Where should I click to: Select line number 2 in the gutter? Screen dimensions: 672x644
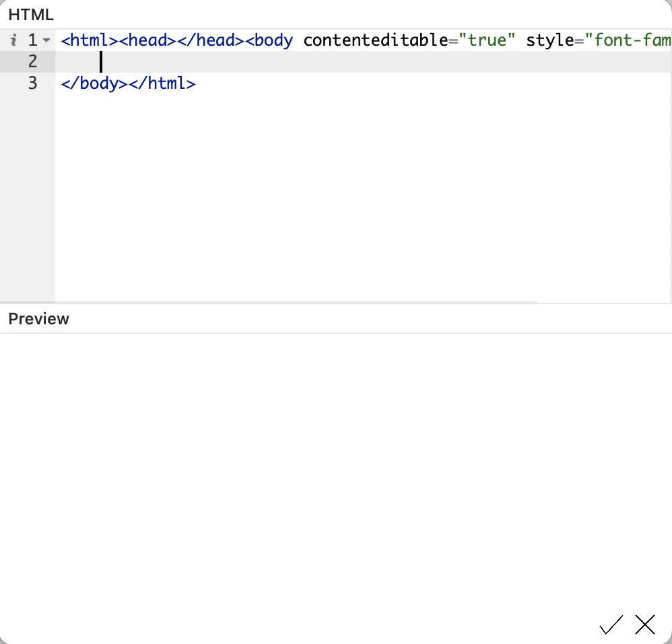pyautogui.click(x=32, y=62)
